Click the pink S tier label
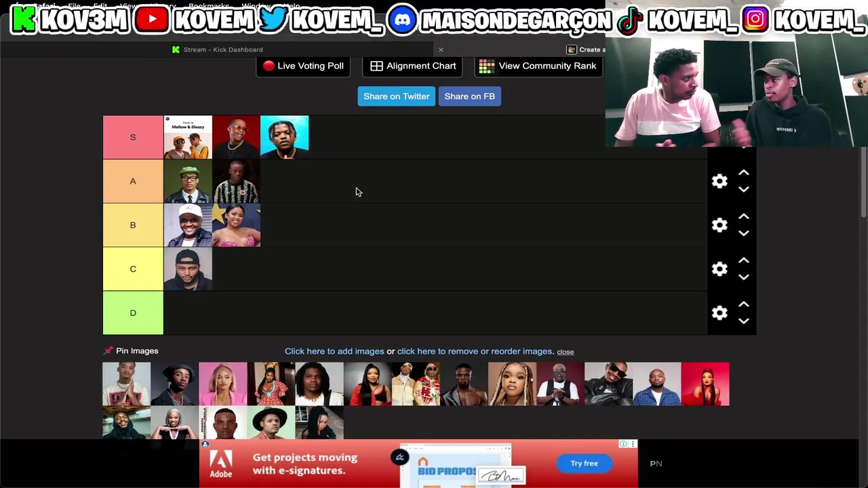This screenshot has width=868, height=488. click(133, 138)
